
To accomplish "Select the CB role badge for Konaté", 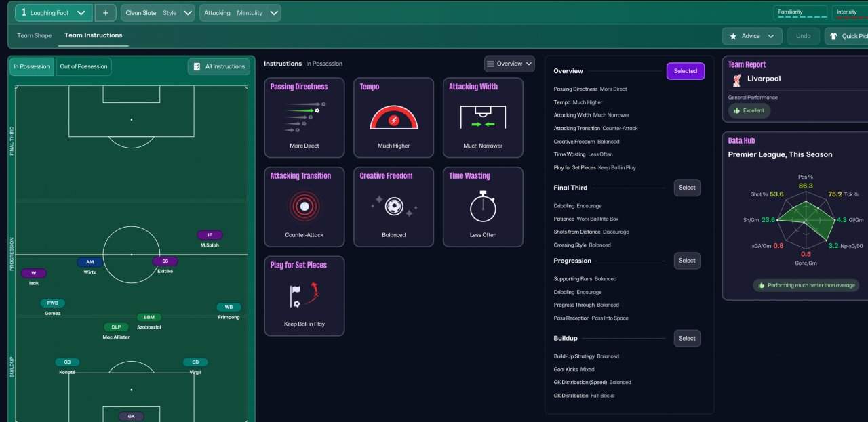I will click(x=67, y=362).
